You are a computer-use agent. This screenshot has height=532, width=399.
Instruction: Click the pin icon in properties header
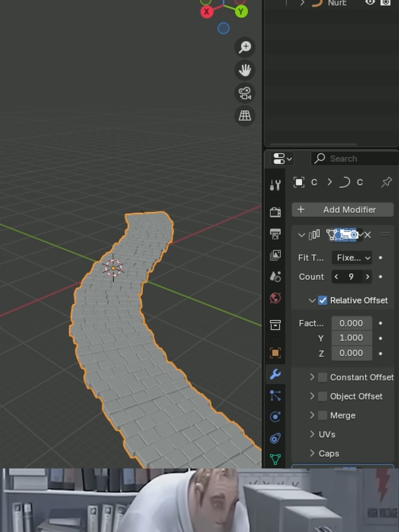pyautogui.click(x=386, y=182)
